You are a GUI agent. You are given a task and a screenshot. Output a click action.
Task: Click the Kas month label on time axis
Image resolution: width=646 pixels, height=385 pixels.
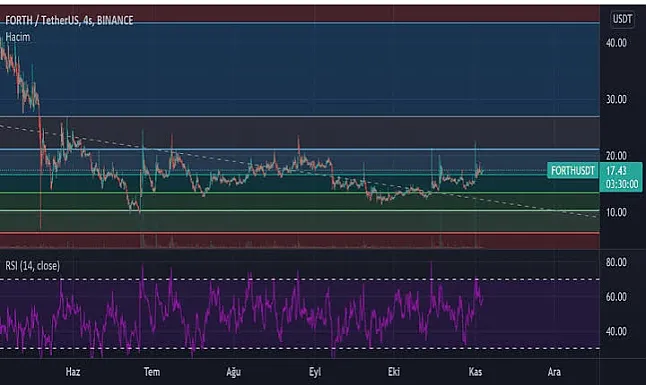coord(475,372)
